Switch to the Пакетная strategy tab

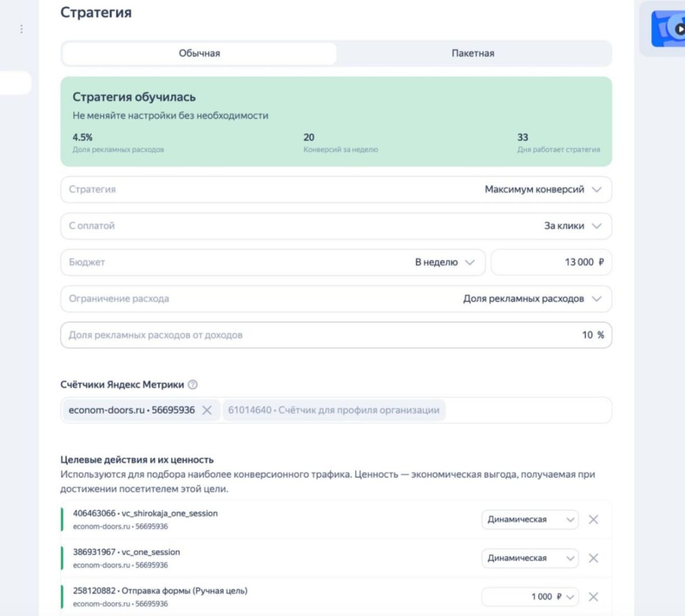[x=472, y=54]
